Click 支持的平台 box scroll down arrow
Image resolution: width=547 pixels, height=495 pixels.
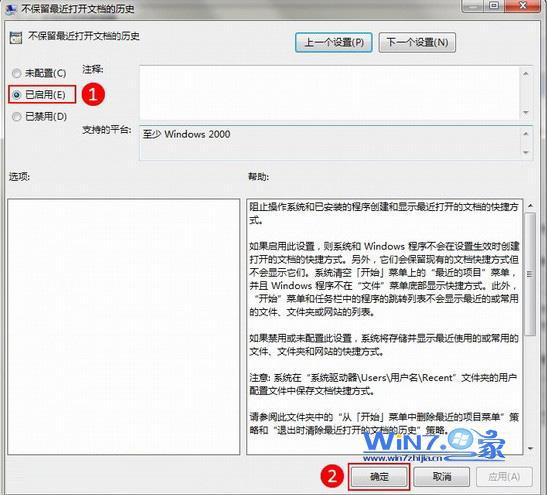click(x=526, y=152)
